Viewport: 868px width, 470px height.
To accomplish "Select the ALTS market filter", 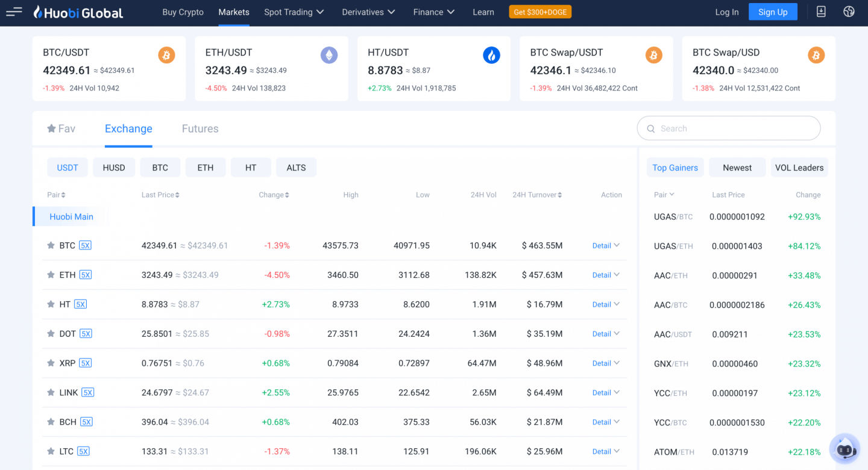I will pos(296,168).
